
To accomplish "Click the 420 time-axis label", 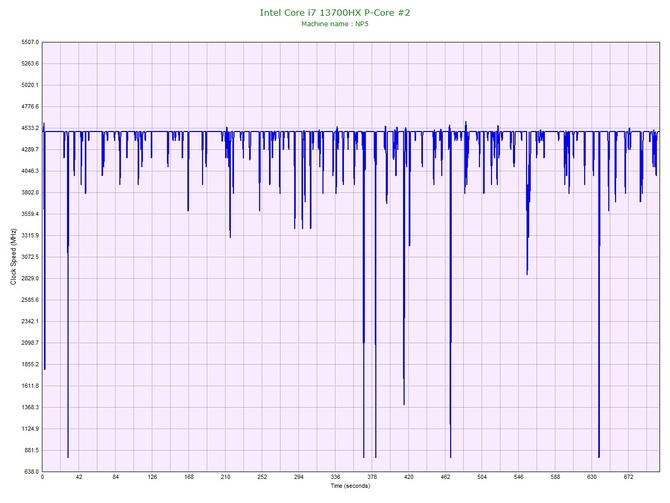I will 408,477.
